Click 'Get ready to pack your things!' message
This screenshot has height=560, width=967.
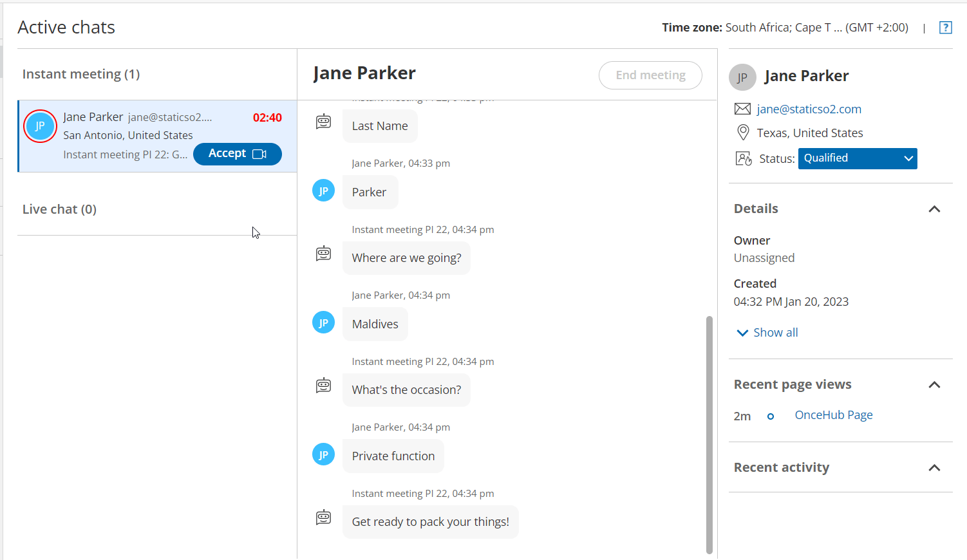click(431, 522)
